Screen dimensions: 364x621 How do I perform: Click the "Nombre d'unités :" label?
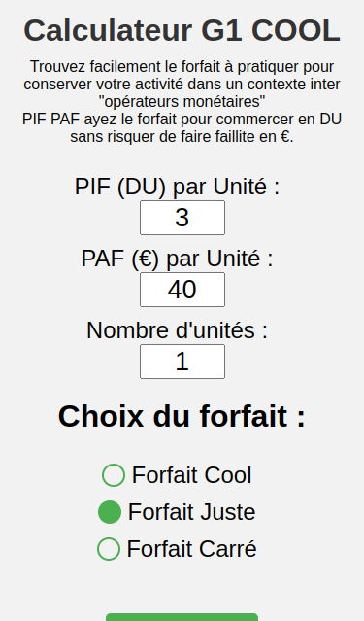[x=178, y=330]
